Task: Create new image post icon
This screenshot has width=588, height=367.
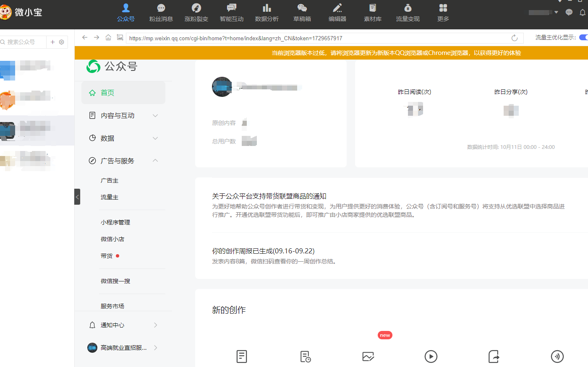Action: click(368, 357)
